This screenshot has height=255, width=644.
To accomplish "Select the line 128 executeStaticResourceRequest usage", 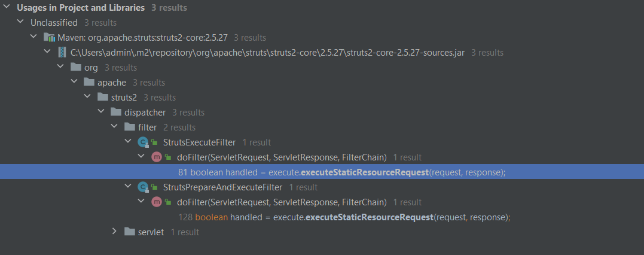I will 344,217.
